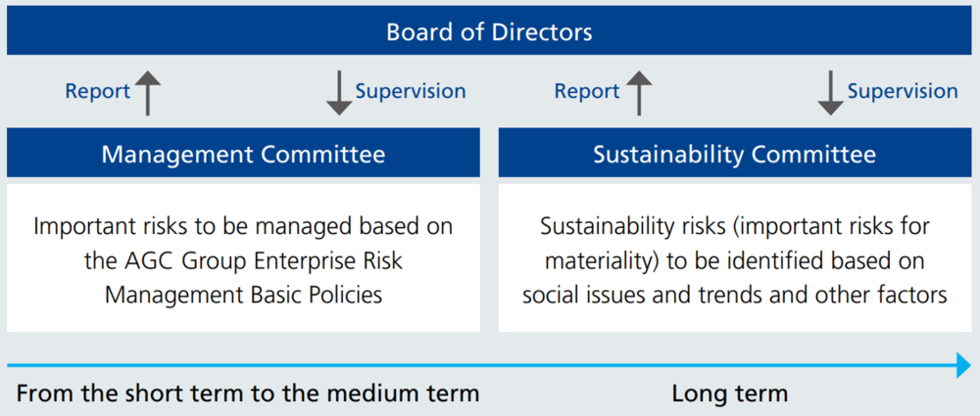Click the horizontal blue timeline line
Viewport: 980px width, 416px height.
point(482,365)
